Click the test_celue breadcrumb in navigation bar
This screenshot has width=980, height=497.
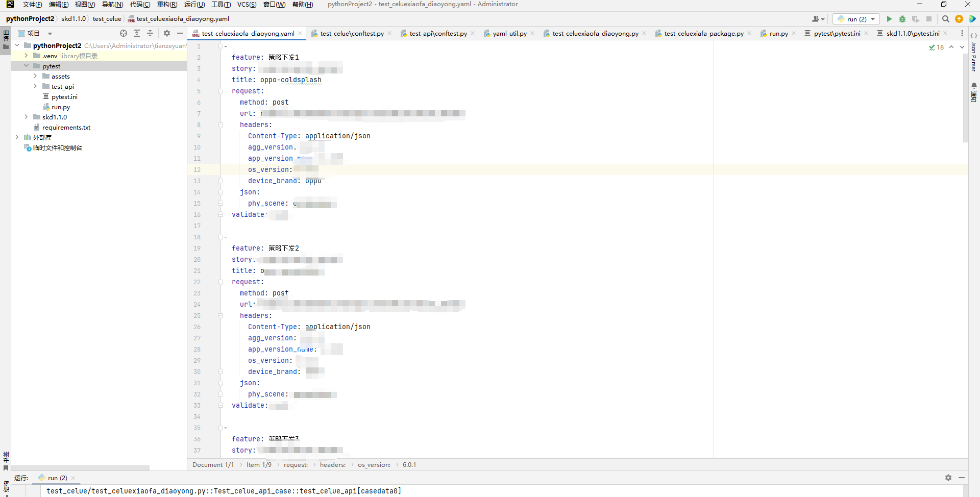click(x=107, y=19)
